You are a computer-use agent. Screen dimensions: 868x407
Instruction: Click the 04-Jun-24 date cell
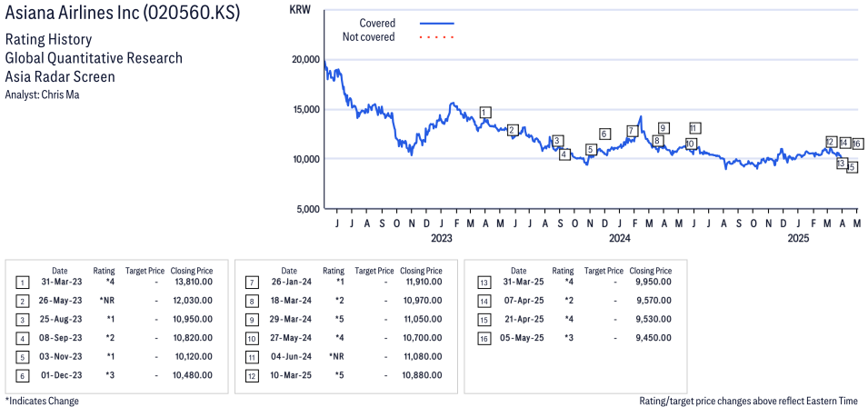click(289, 357)
